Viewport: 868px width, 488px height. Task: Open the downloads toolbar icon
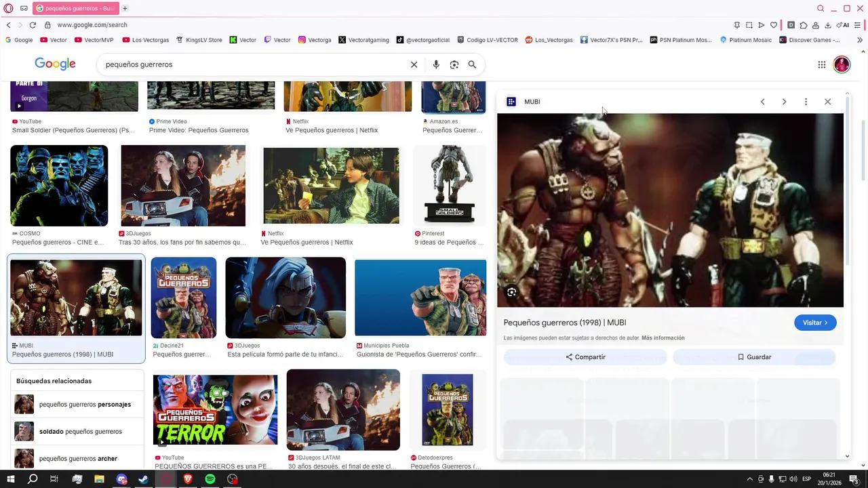click(x=828, y=25)
